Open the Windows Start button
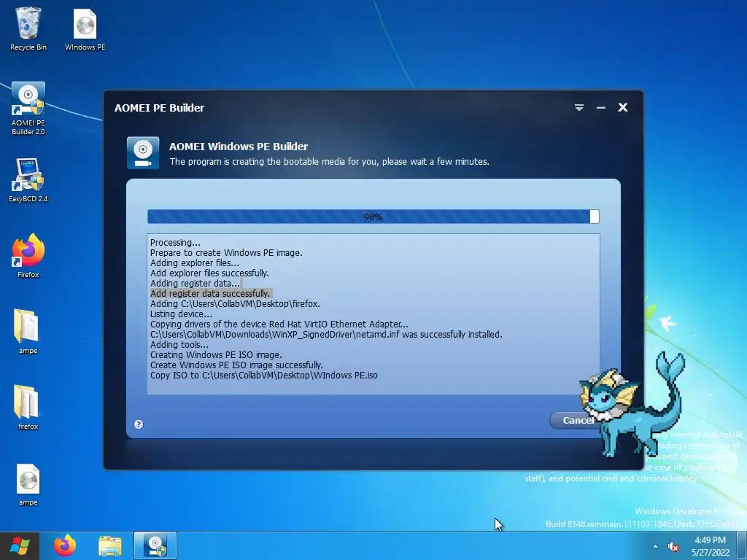 19,545
